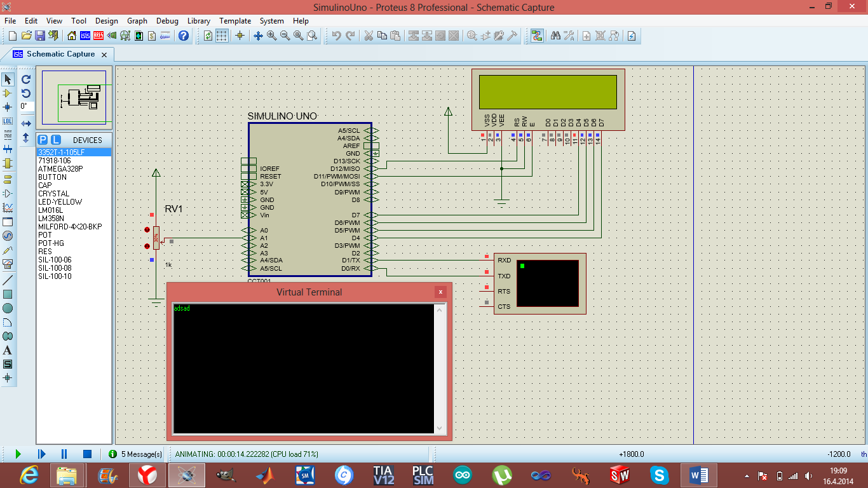The image size is (868, 488).
Task: Go to Home Page via house icon
Action: point(72,36)
